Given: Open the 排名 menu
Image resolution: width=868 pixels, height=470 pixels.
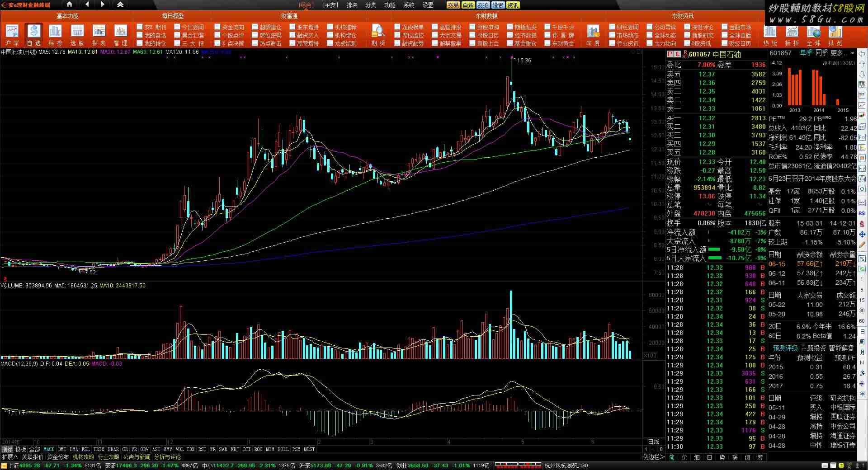Looking at the screenshot, I should [x=352, y=5].
